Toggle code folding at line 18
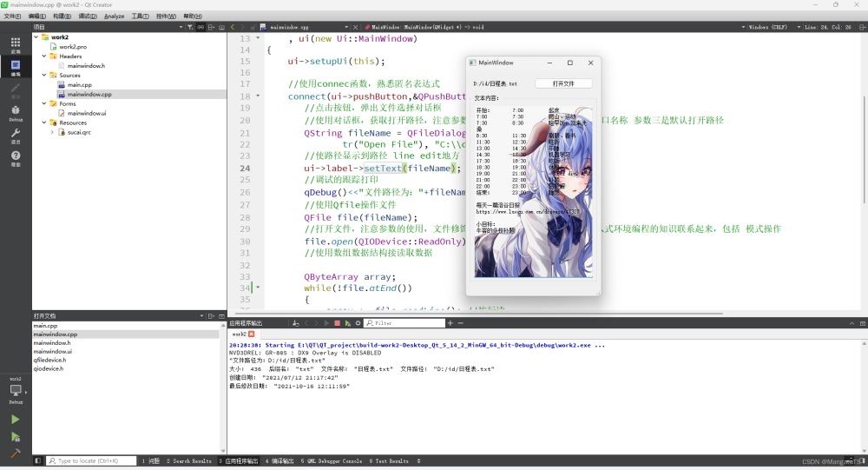This screenshot has height=470, width=868. pos(258,96)
